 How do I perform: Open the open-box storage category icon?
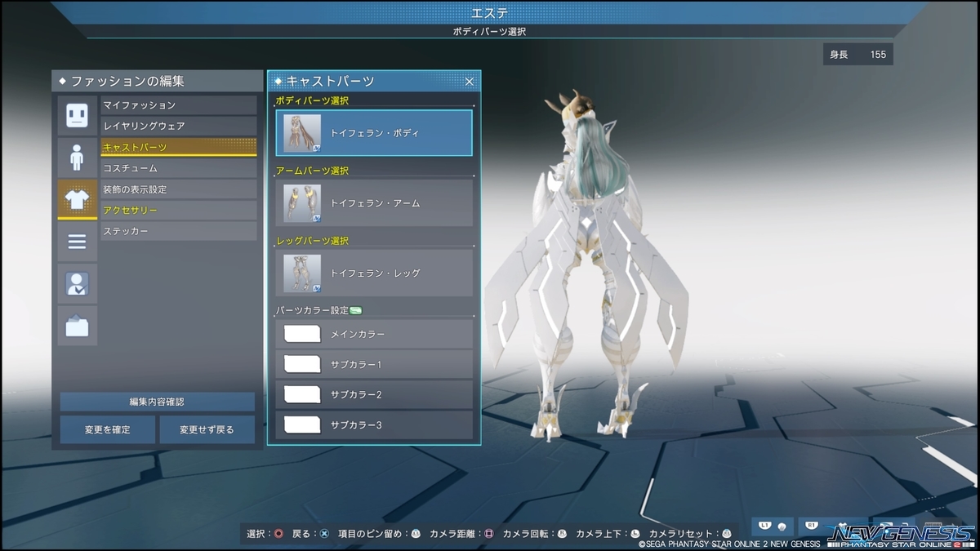point(77,327)
